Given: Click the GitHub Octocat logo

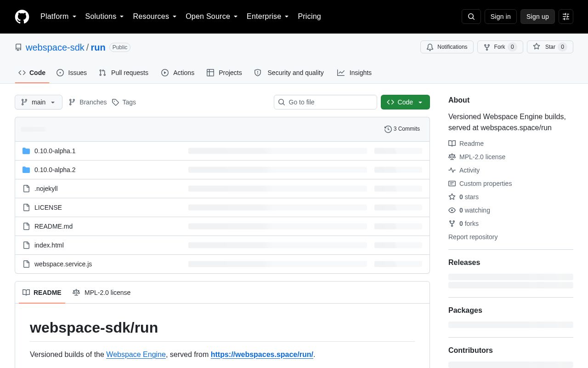Looking at the screenshot, I should pyautogui.click(x=22, y=17).
